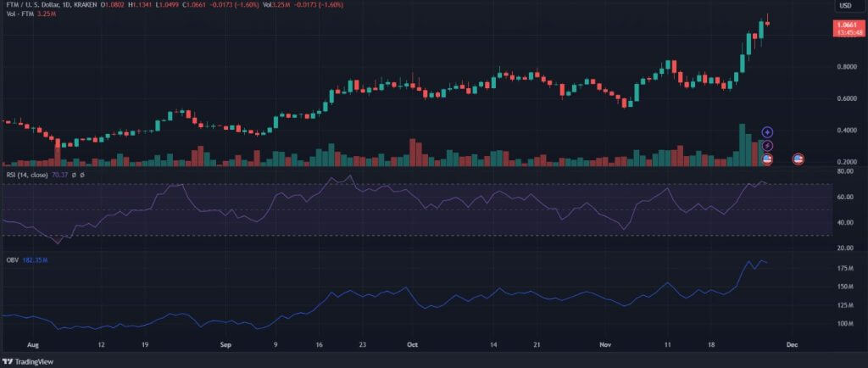Click the 0.4000 price axis label

click(x=845, y=130)
